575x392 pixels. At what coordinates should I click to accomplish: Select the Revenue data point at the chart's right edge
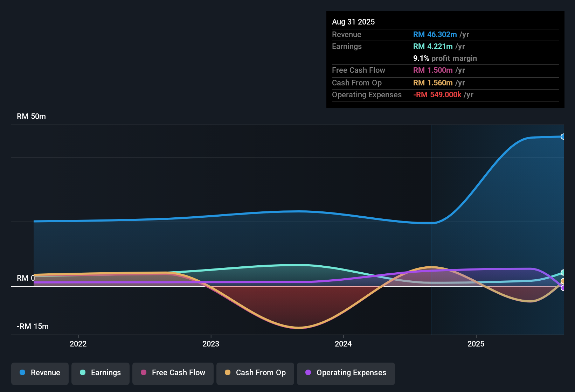point(563,136)
